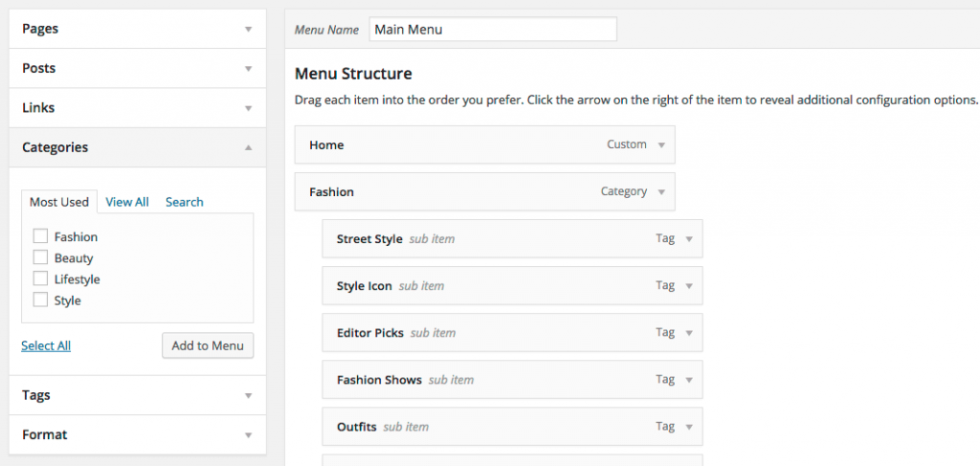Expand the Format panel arrow

(x=248, y=434)
